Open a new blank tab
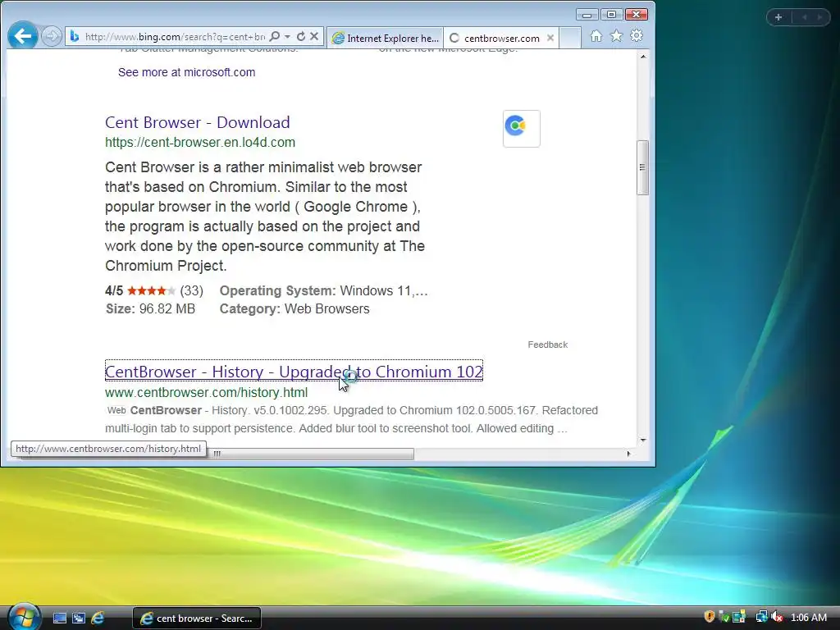The height and width of the screenshot is (630, 840). pyautogui.click(x=570, y=38)
